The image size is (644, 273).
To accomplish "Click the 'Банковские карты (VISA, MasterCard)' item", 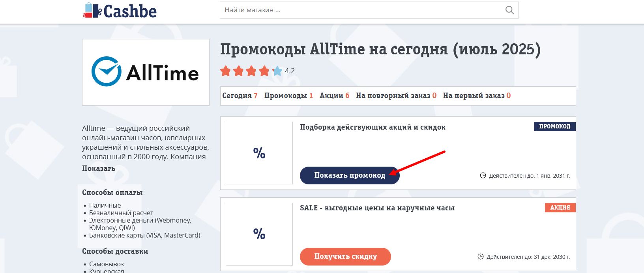I will [145, 235].
